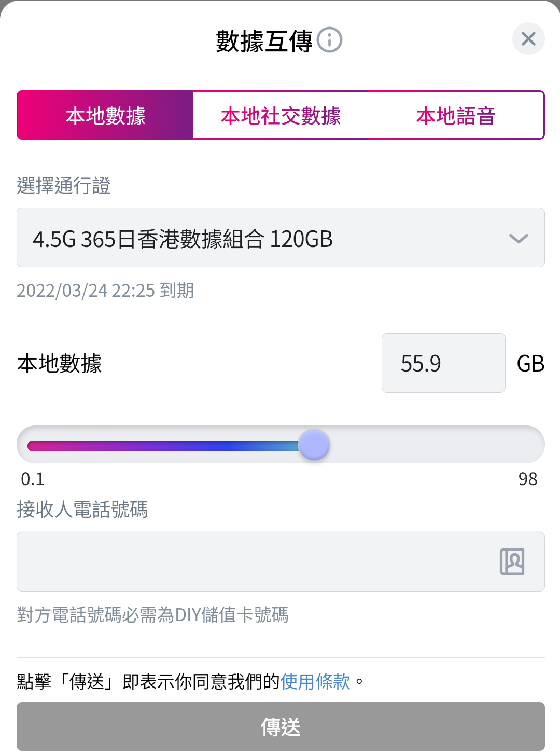The image size is (560, 756).
Task: Click the 55.9 data amount field
Action: (443, 363)
